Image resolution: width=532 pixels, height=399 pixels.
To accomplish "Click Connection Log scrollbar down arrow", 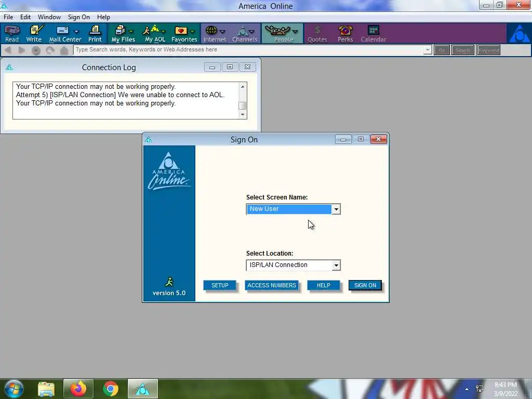I will point(242,115).
